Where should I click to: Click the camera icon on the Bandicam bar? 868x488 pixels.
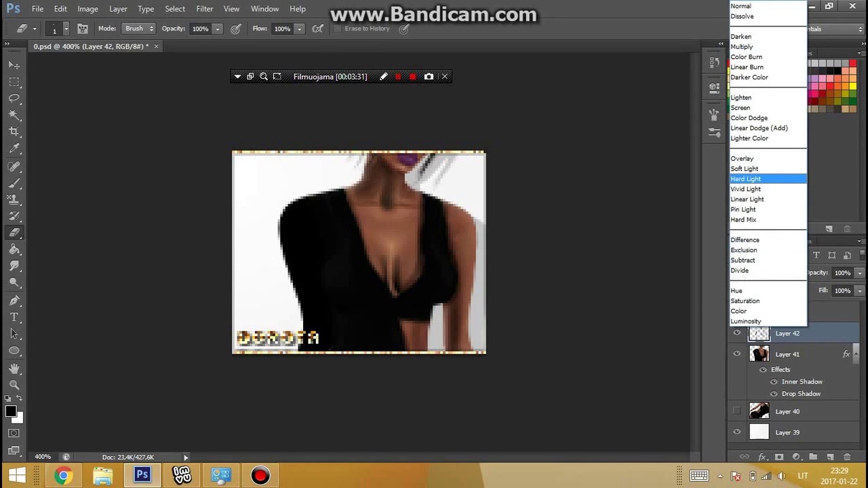[429, 76]
